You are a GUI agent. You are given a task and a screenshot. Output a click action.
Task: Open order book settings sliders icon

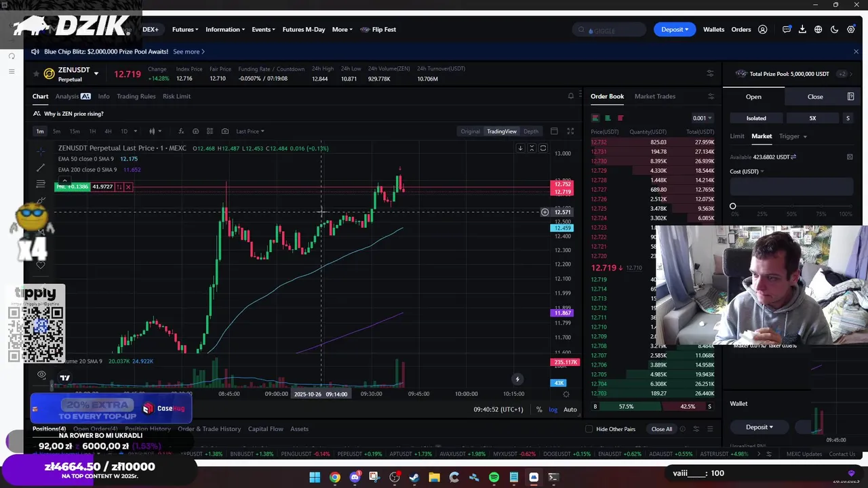(x=711, y=96)
